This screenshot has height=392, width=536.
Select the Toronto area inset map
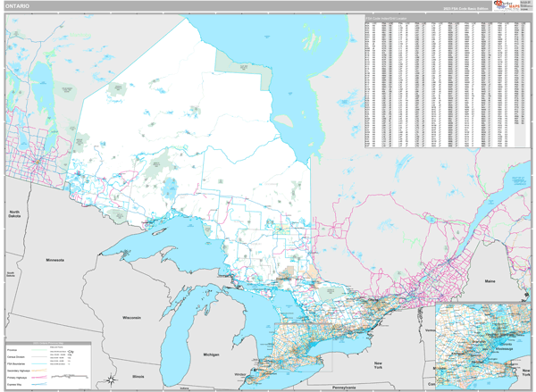pos(482,341)
